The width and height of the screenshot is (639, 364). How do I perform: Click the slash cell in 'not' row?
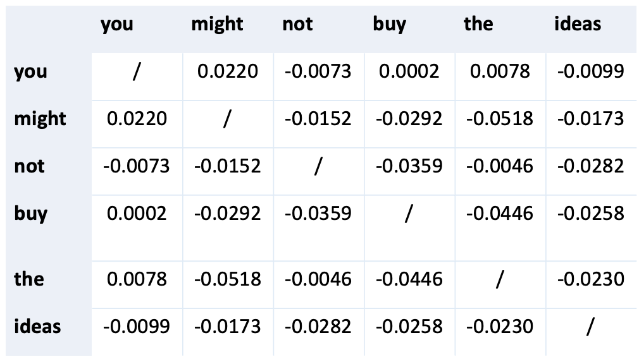318,166
